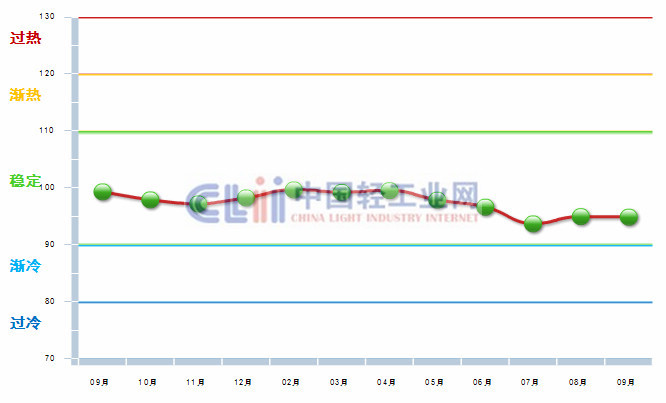
Task: Click the 70 value on the y-axis
Action: [51, 358]
